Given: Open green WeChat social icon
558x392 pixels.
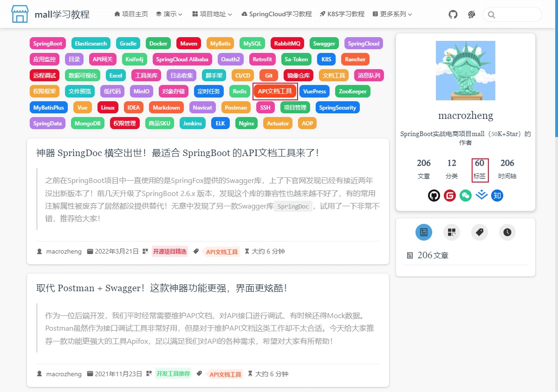Looking at the screenshot, I should tap(466, 196).
